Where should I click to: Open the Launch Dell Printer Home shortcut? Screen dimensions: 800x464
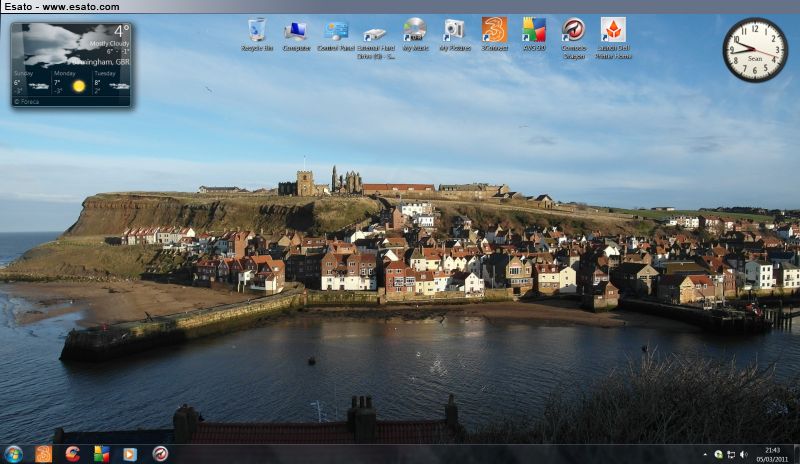pyautogui.click(x=613, y=30)
